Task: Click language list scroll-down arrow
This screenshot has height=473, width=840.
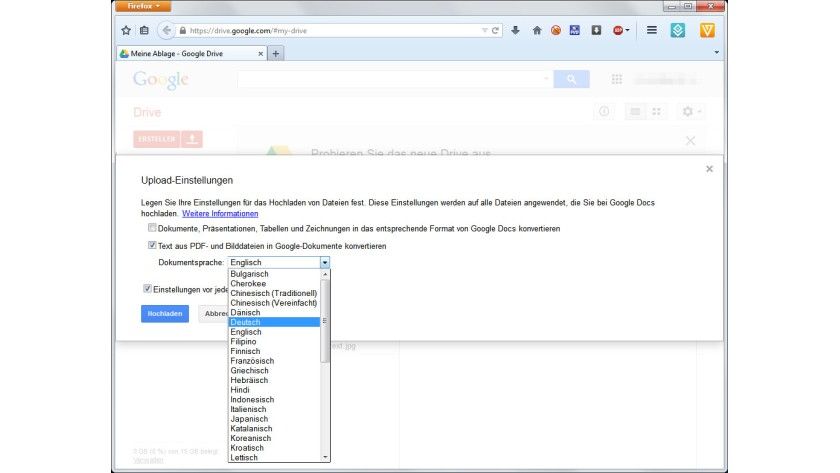Action: [325, 457]
